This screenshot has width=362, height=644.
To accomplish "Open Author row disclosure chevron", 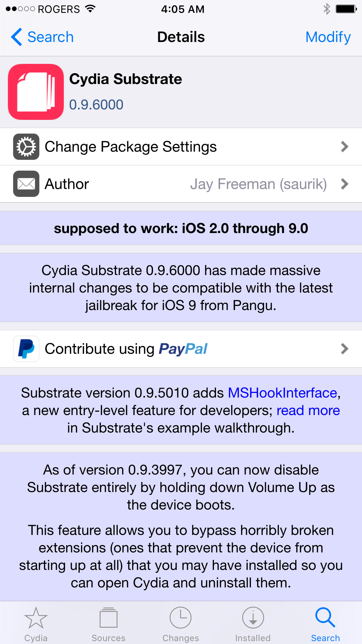I will [345, 184].
